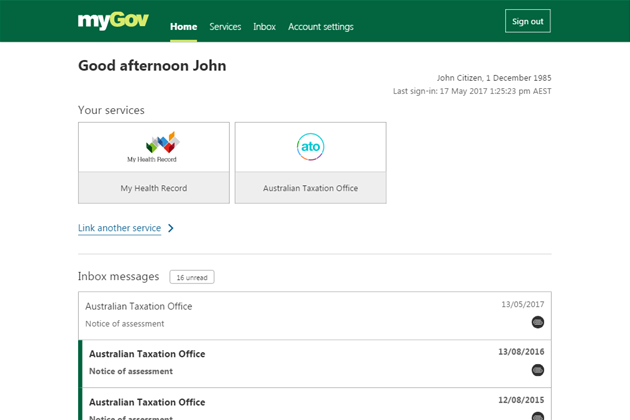This screenshot has width=630, height=420.
Task: Click the ato circular logo
Action: point(310,147)
